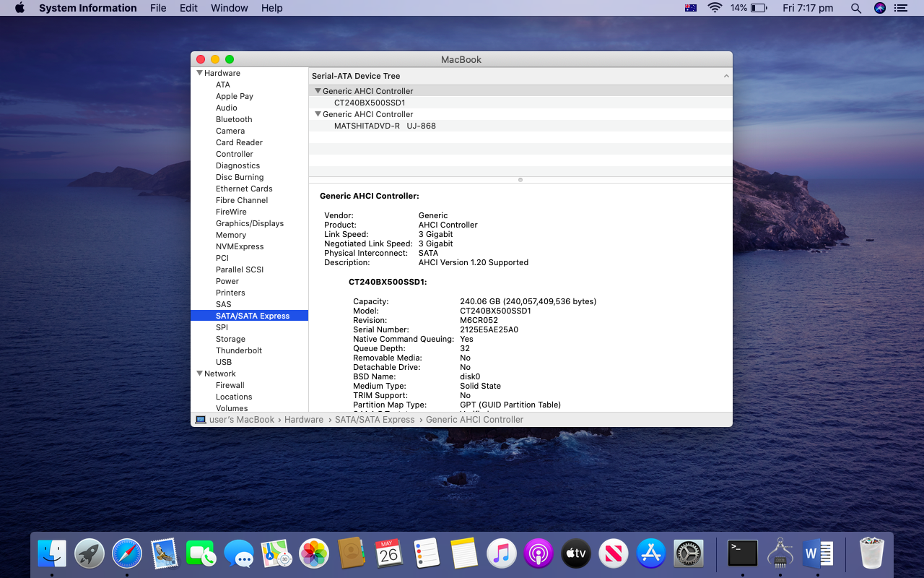Collapse the Serial-ATA Device Tree header chevron
This screenshot has height=578, width=924.
tap(725, 76)
